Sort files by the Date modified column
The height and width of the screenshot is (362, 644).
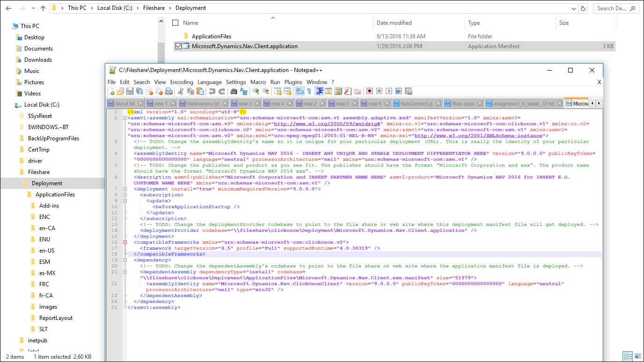pyautogui.click(x=395, y=22)
